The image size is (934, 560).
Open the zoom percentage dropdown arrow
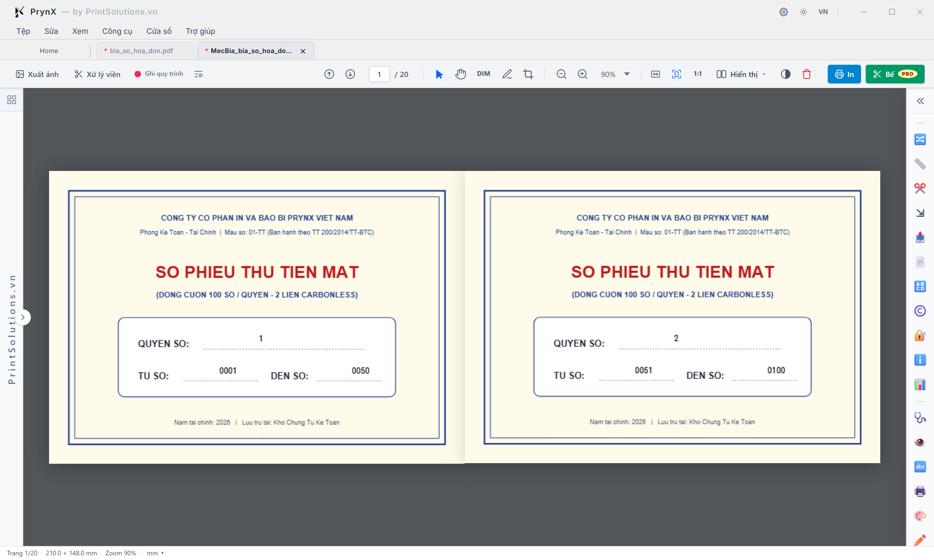click(627, 74)
